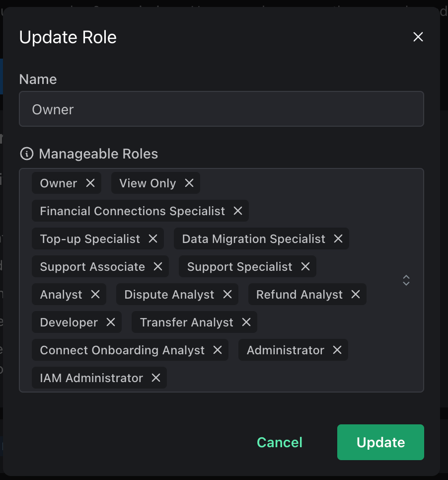
Task: Remove the Owner role chip
Action: [x=91, y=183]
